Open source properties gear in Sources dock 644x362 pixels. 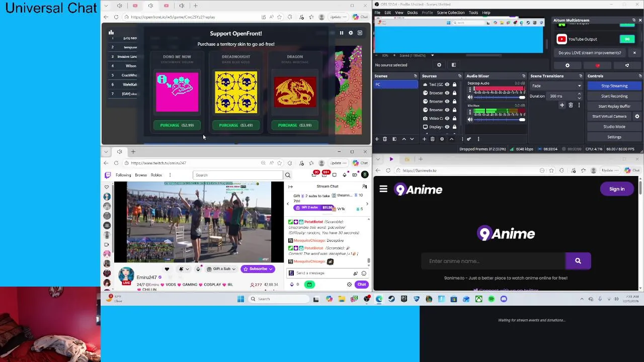click(442, 139)
